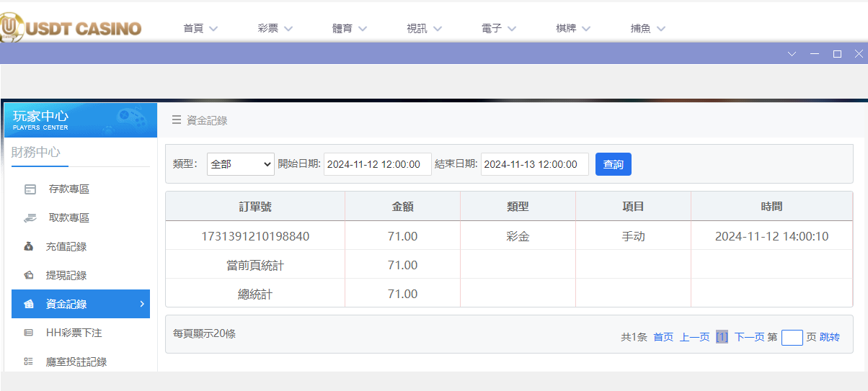The width and height of the screenshot is (868, 391).
Task: Click the 取款專區 withdrawal hand icon
Action: pyautogui.click(x=30, y=218)
